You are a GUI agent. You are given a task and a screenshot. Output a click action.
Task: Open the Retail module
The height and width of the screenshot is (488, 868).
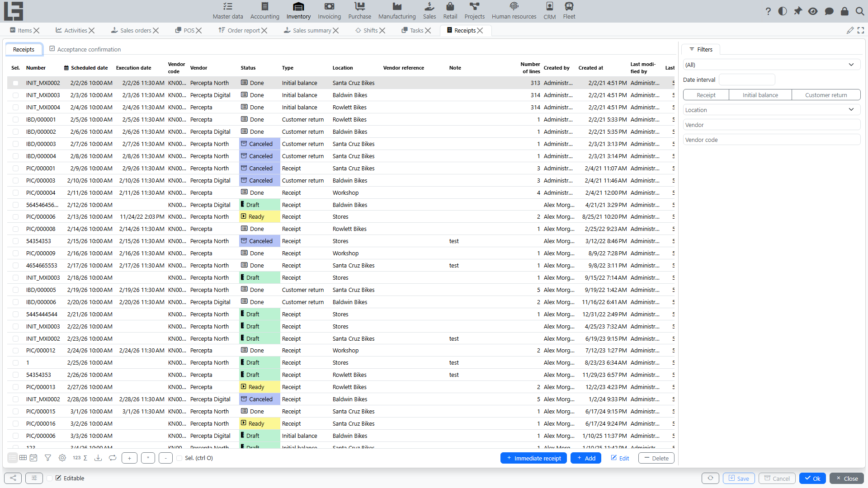pyautogui.click(x=450, y=11)
